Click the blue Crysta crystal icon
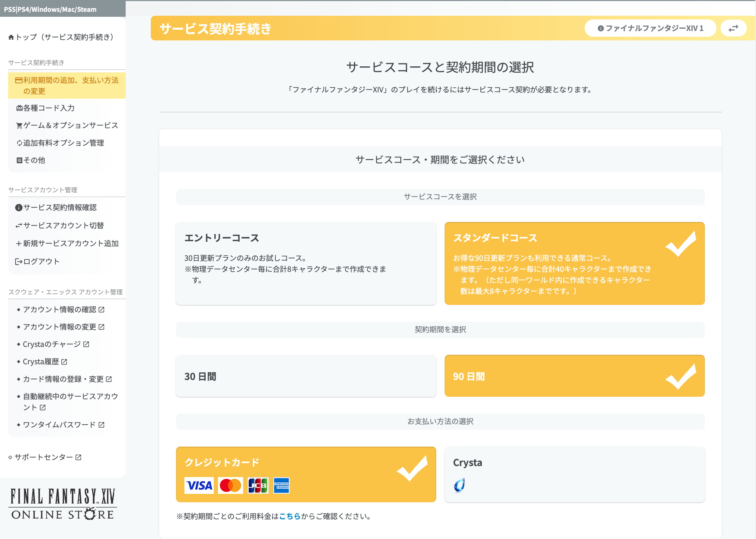756x539 pixels. [459, 485]
